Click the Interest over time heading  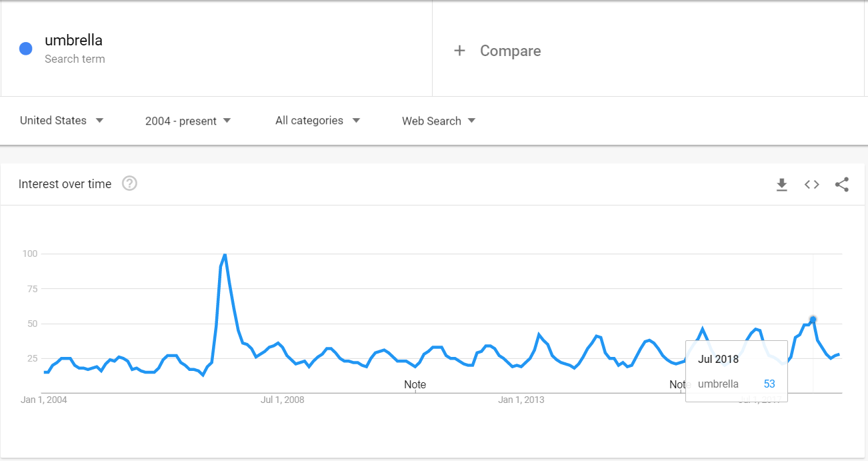[x=65, y=184]
